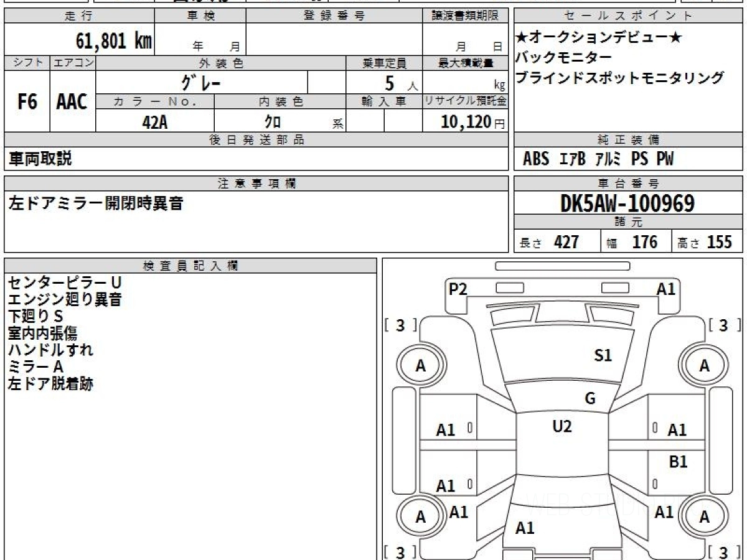Click the 車両取説 entry
The width and height of the screenshot is (747, 560).
coord(40,159)
